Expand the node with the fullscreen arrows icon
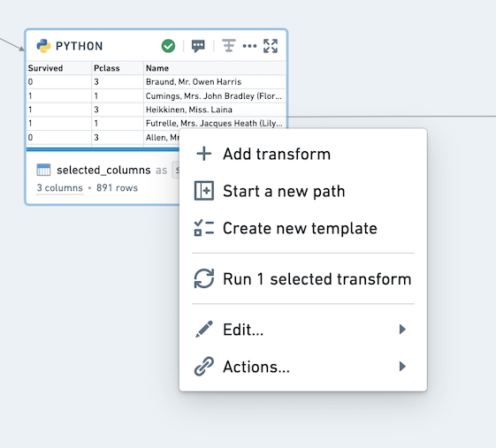This screenshot has width=496, height=448. (271, 46)
